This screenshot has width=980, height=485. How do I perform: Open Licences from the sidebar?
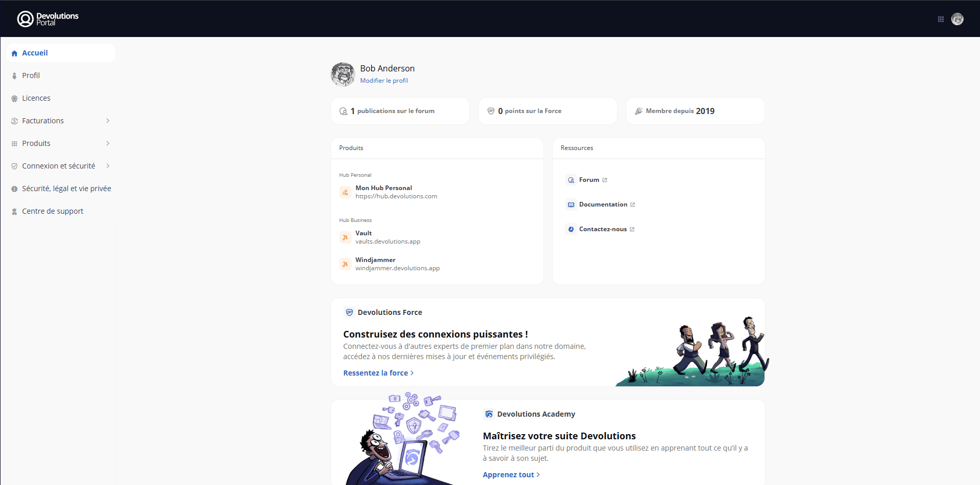coord(36,98)
